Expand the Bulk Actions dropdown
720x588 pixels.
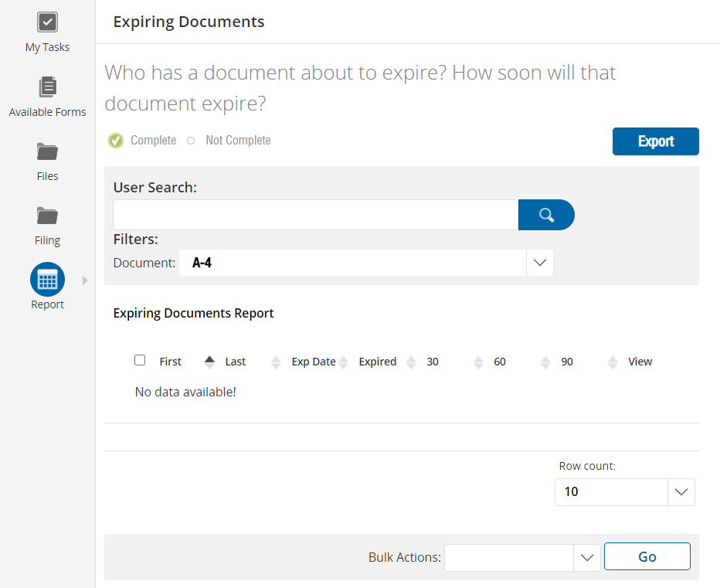[x=586, y=557]
